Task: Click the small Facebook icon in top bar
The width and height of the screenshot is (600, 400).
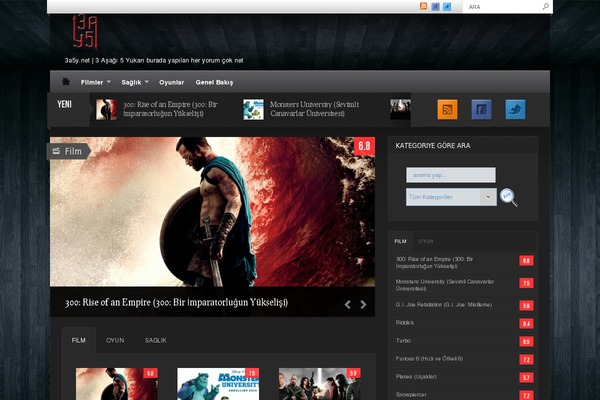Action: click(x=435, y=6)
